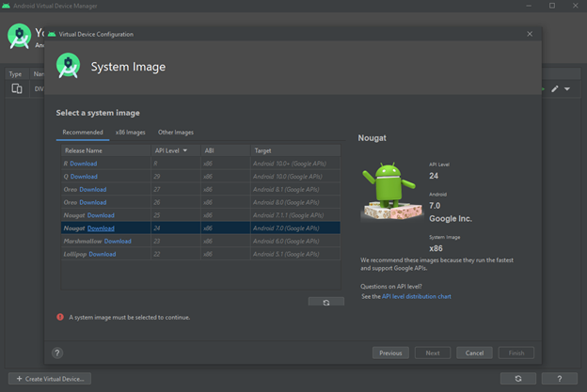Download the Oreo API 27 image
The height and width of the screenshot is (392, 587).
(x=93, y=189)
